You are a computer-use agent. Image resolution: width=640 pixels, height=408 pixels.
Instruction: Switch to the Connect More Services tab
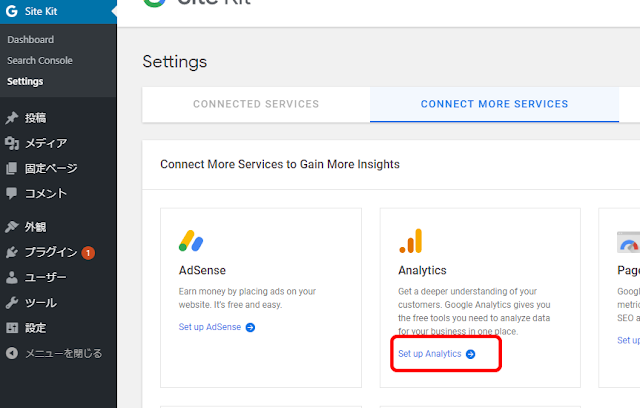[x=494, y=104]
